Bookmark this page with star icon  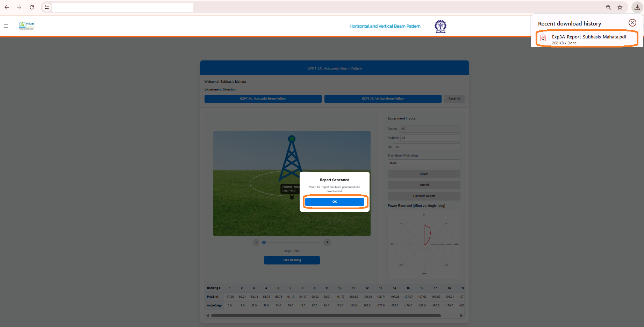[620, 7]
